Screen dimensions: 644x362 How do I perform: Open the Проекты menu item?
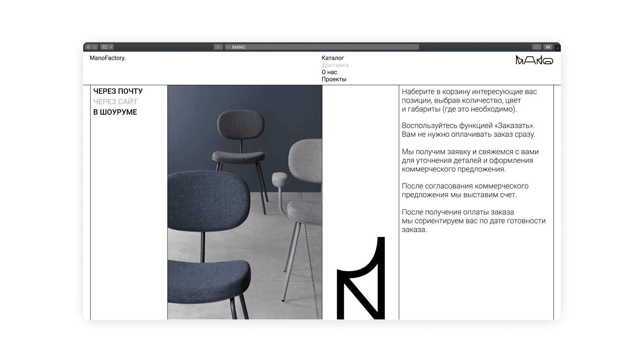click(x=334, y=79)
